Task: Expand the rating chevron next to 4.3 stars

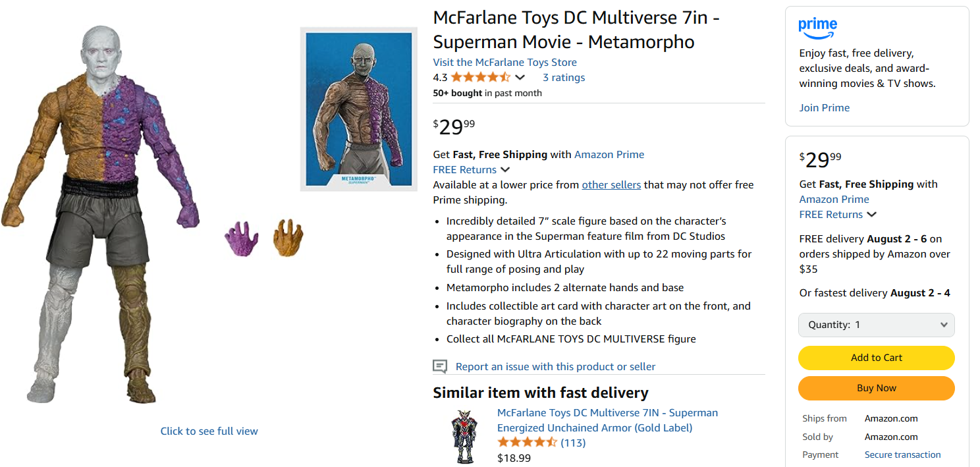Action: [520, 78]
